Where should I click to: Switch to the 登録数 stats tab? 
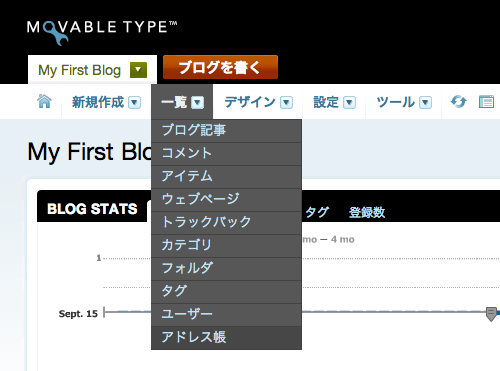coord(367,212)
